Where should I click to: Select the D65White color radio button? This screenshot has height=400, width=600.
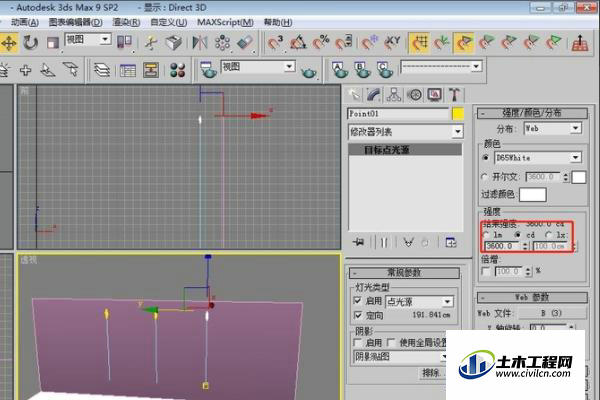(486, 158)
